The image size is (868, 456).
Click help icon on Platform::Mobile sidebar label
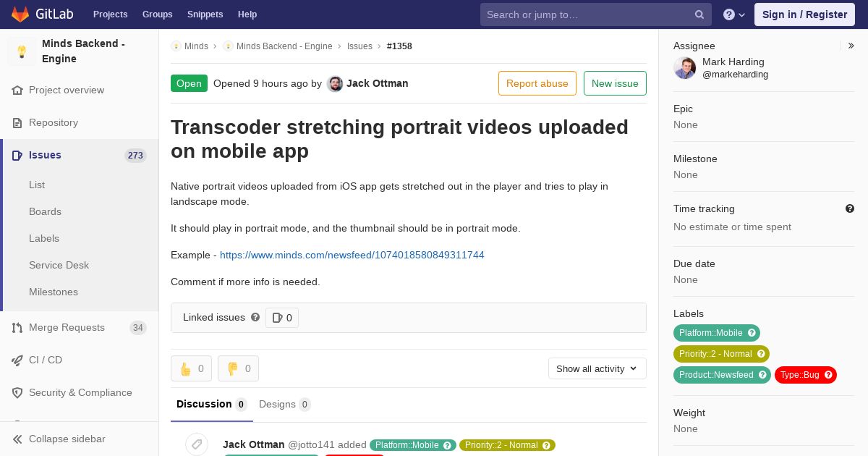[x=752, y=333]
